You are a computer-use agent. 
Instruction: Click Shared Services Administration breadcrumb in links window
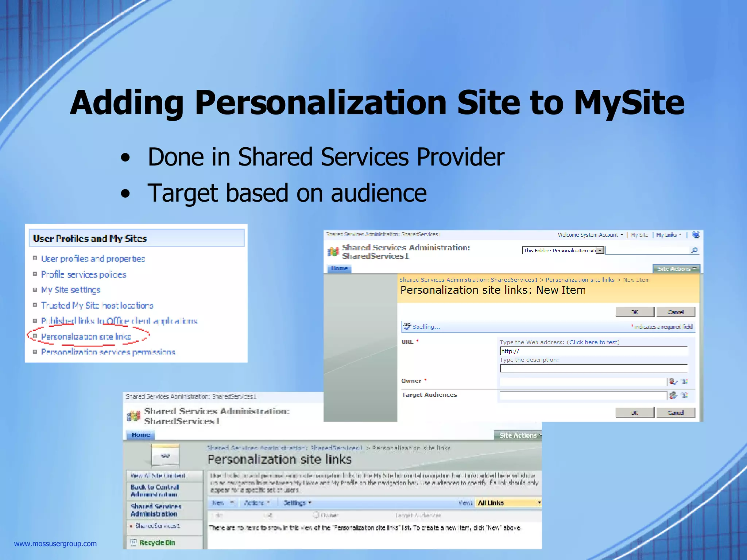pyautogui.click(x=285, y=448)
